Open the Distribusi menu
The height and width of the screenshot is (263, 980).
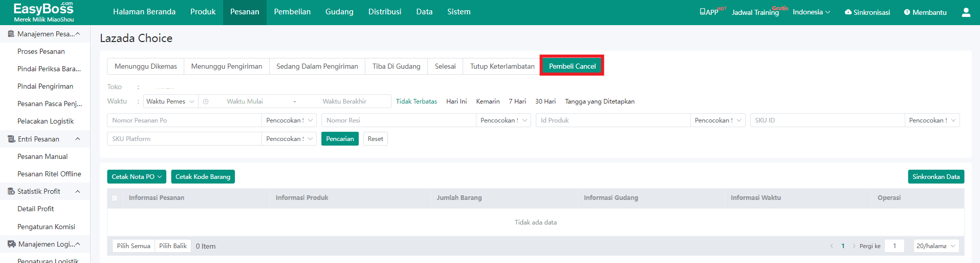tap(385, 12)
